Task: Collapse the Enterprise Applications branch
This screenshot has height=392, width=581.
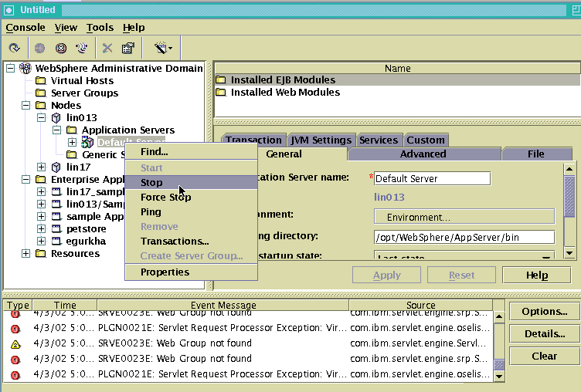Action: click(25, 180)
